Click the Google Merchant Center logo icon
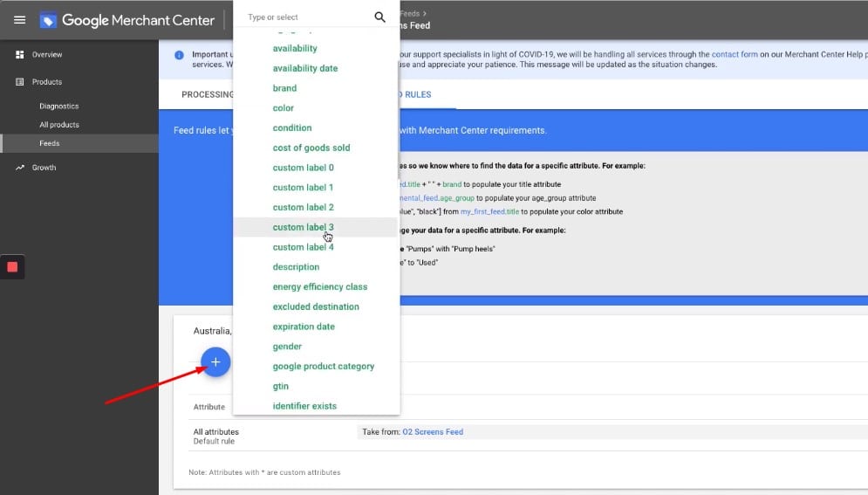The width and height of the screenshot is (868, 495). coord(48,20)
